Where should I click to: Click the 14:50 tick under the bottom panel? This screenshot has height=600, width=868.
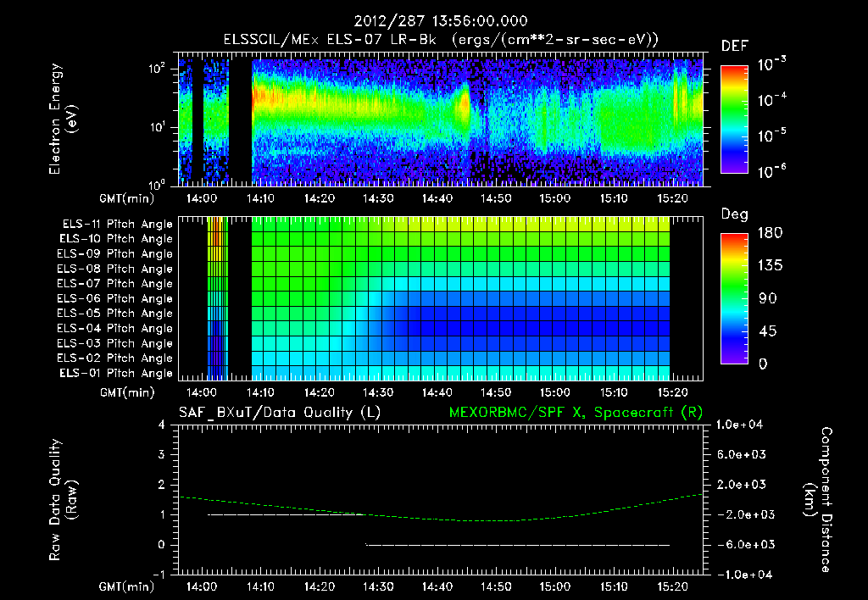click(496, 586)
